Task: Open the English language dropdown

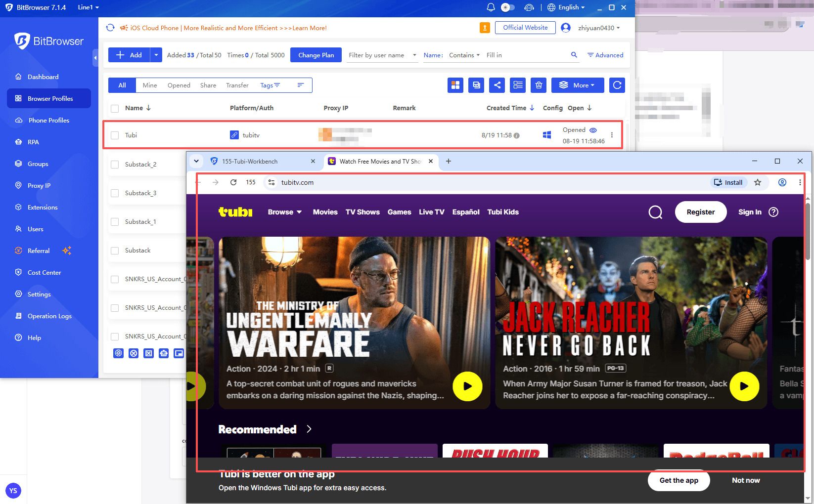Action: [x=566, y=7]
